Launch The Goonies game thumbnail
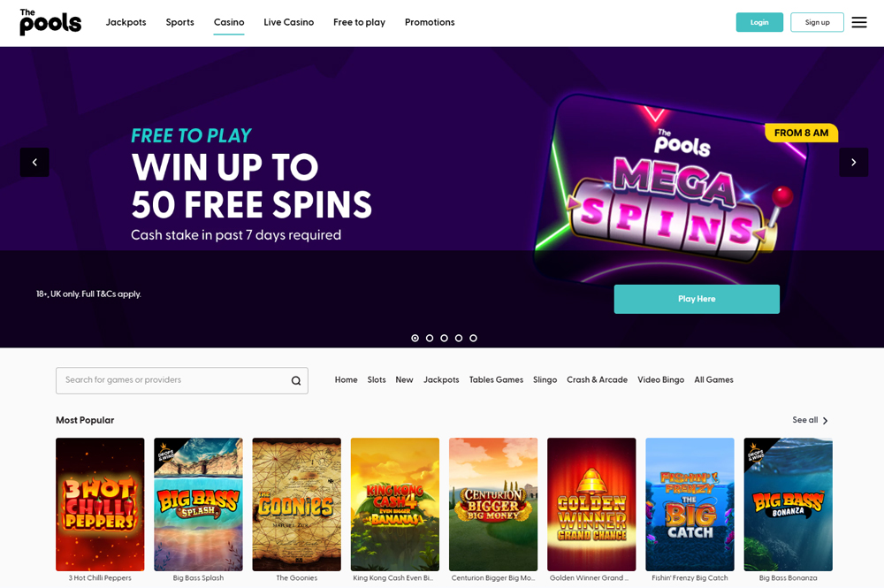The width and height of the screenshot is (884, 588). pos(296,504)
